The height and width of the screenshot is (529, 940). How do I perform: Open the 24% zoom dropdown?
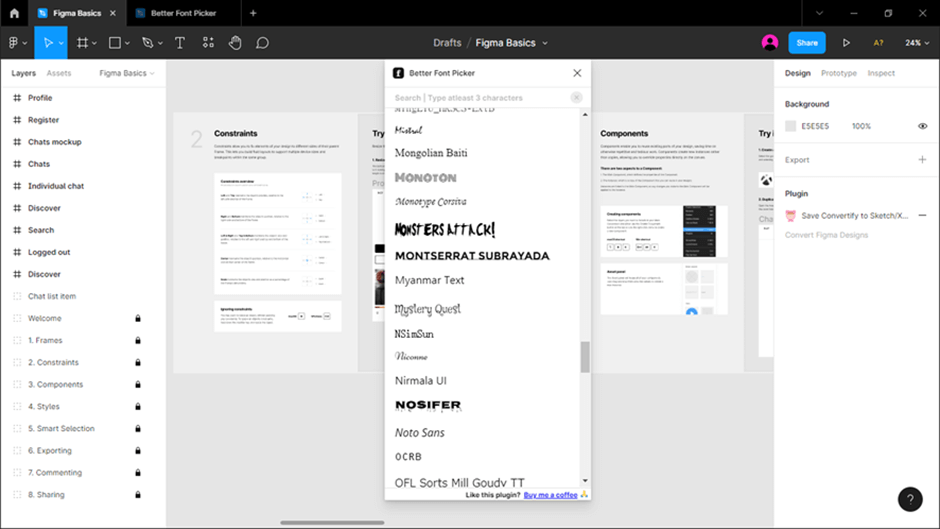[917, 43]
